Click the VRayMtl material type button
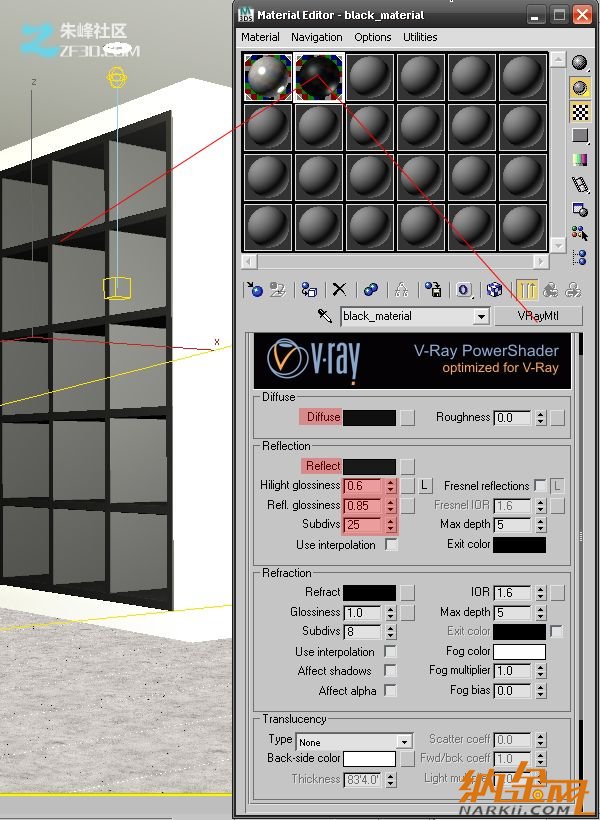This screenshot has width=600, height=820. [538, 316]
